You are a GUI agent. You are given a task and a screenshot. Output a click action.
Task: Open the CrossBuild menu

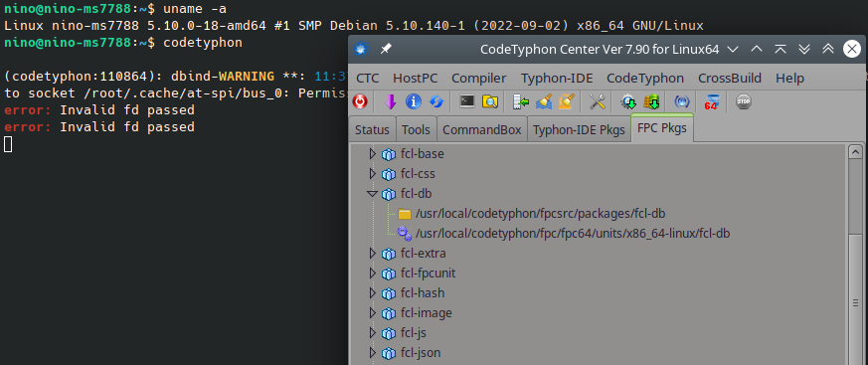[x=730, y=79]
